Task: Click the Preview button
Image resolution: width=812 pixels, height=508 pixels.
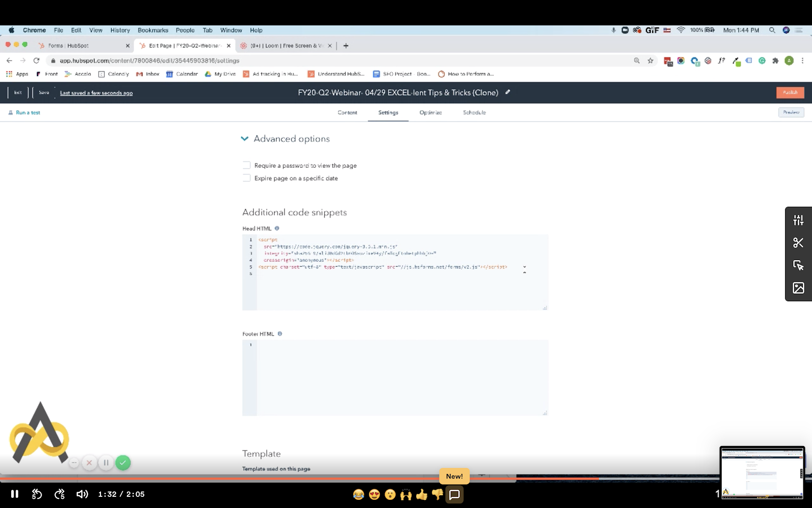Action: tap(791, 112)
